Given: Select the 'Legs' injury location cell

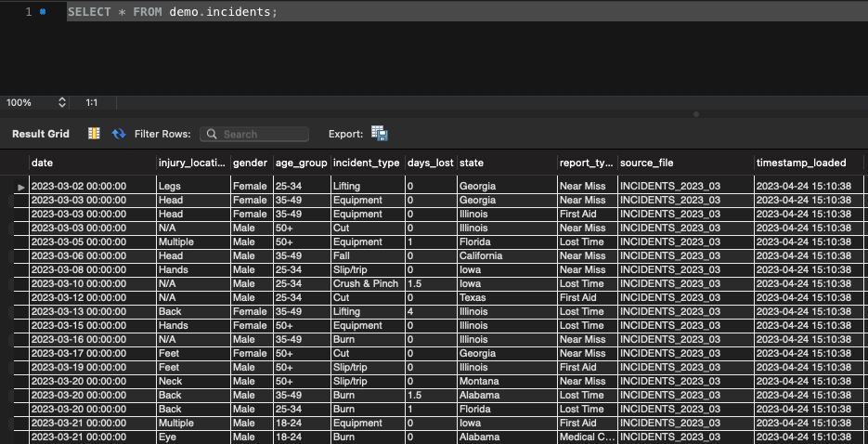Looking at the screenshot, I should click(x=194, y=186).
